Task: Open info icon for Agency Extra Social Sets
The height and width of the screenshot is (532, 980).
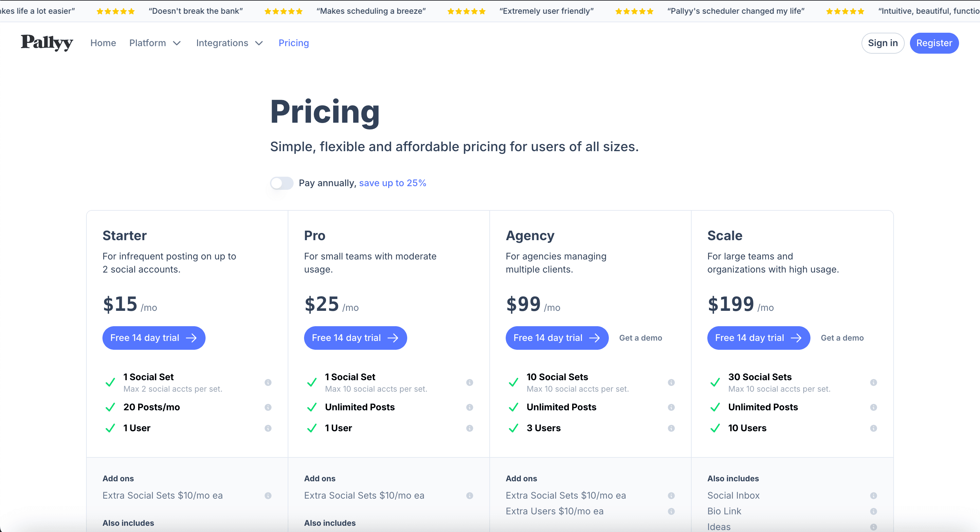Action: coord(671,495)
